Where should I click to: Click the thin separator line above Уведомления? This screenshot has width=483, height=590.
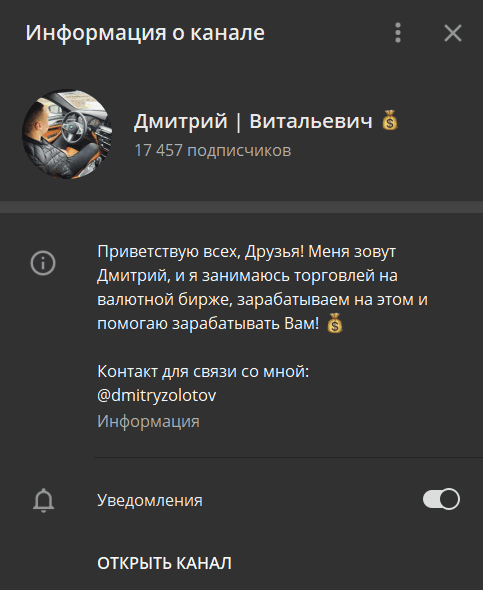289,457
